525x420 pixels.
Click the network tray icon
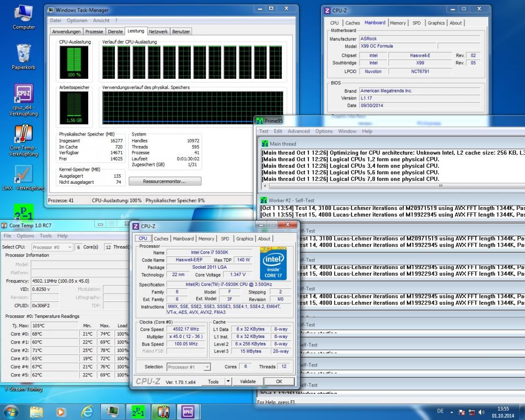[472, 412]
